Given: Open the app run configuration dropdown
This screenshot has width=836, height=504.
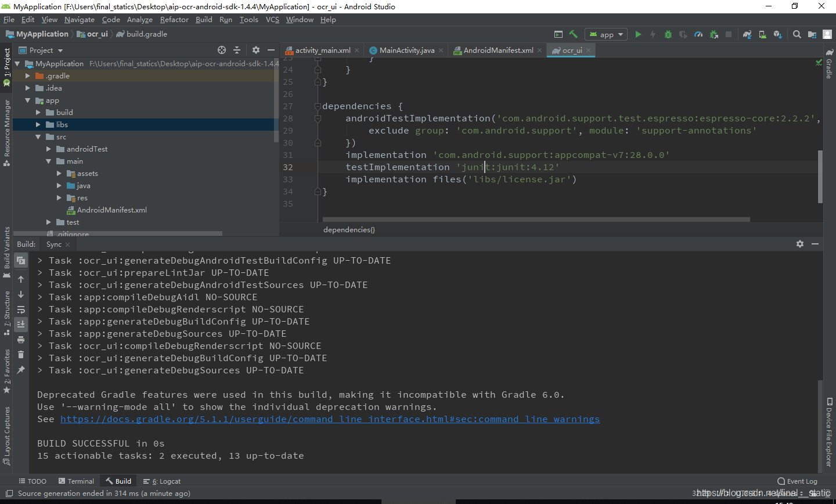Looking at the screenshot, I should point(606,34).
